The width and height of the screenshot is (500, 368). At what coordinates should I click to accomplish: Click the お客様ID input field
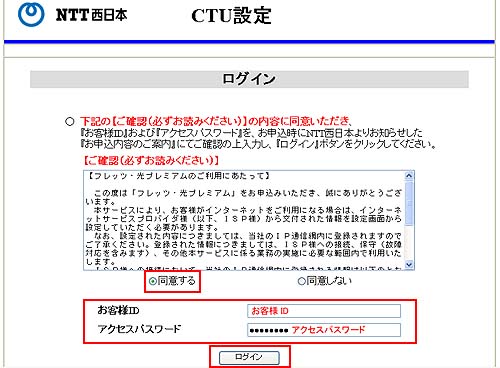[x=324, y=311]
